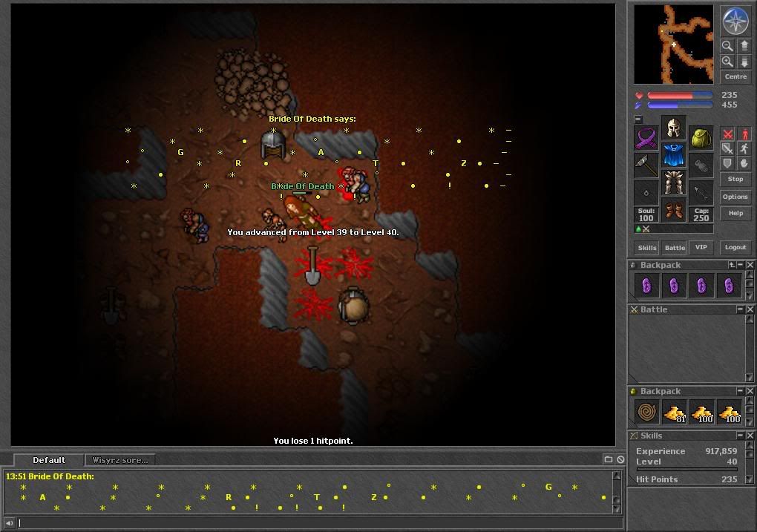Click the shovel on the cave floor
This screenshot has width=757, height=532.
(312, 266)
